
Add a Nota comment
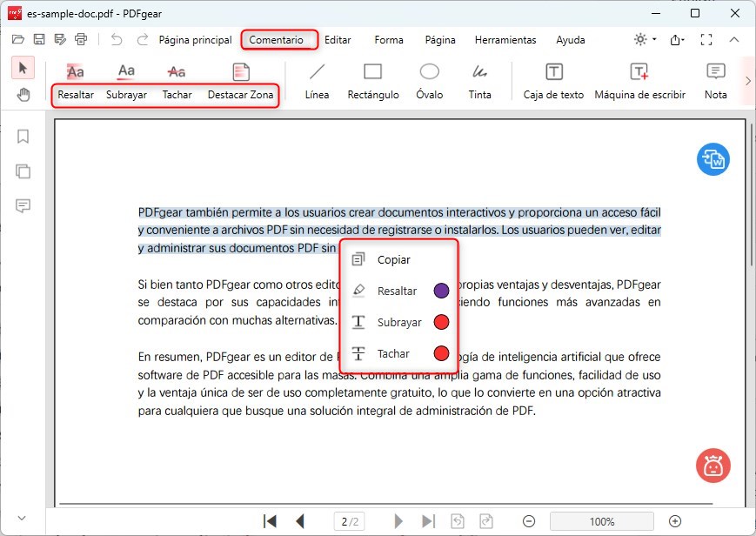click(x=715, y=82)
